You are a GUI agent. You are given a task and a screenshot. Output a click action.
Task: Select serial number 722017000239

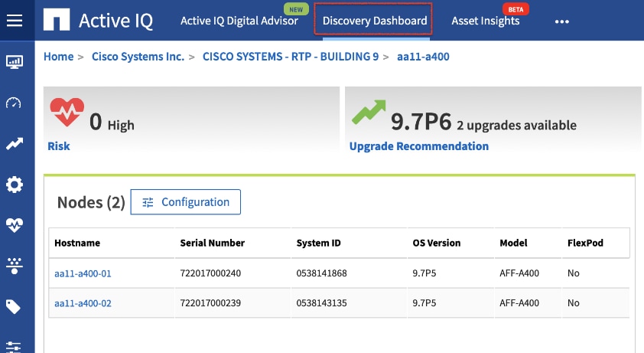210,302
